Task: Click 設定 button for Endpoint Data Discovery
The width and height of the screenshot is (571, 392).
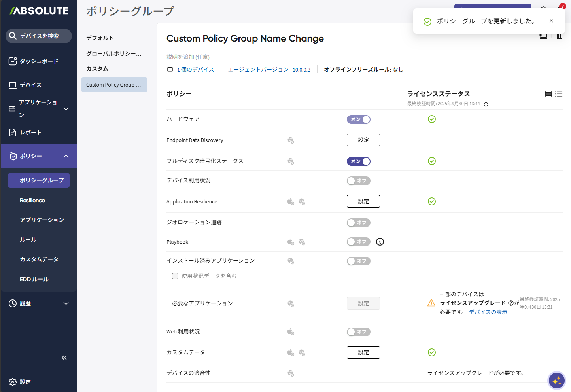Action: [x=363, y=140]
